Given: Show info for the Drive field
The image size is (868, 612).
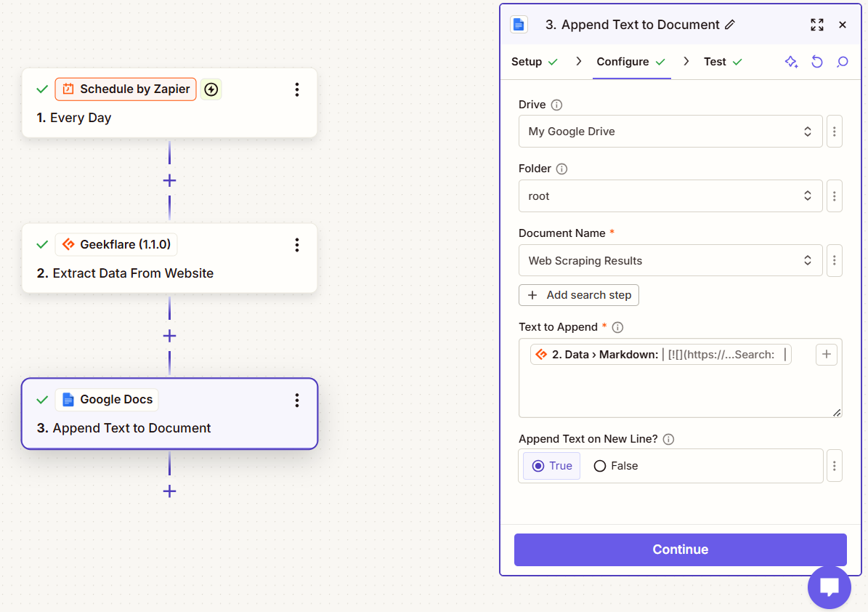Looking at the screenshot, I should tap(557, 105).
